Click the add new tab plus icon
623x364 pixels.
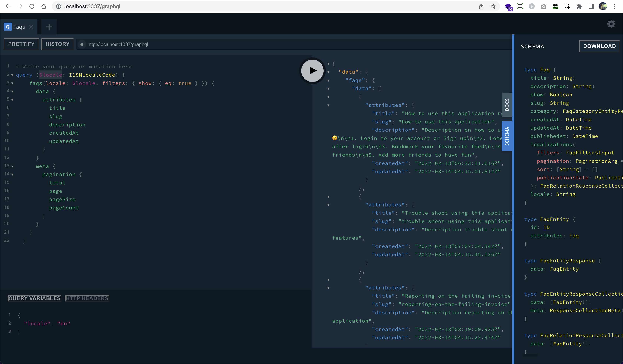49,27
